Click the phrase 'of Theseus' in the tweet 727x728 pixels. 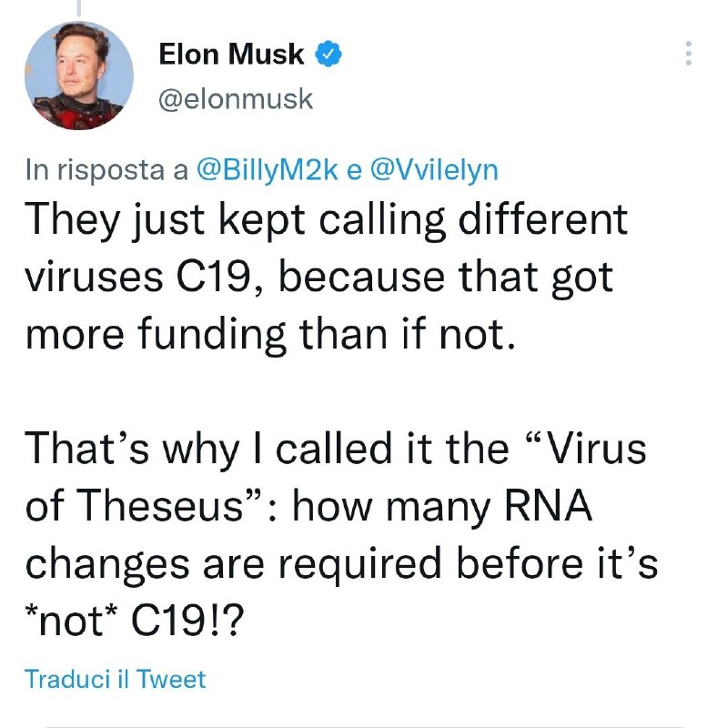click(135, 505)
